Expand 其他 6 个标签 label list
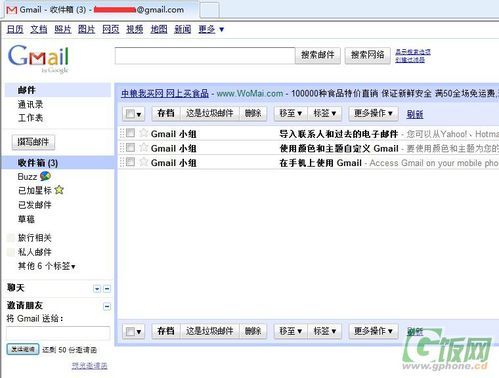This screenshot has width=499, height=378. tap(46, 266)
